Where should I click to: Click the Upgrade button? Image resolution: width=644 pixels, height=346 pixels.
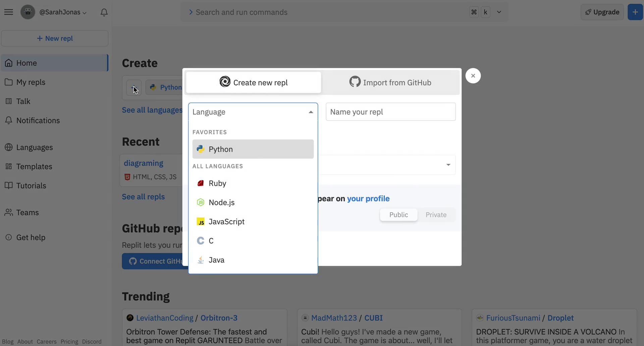pyautogui.click(x=602, y=12)
